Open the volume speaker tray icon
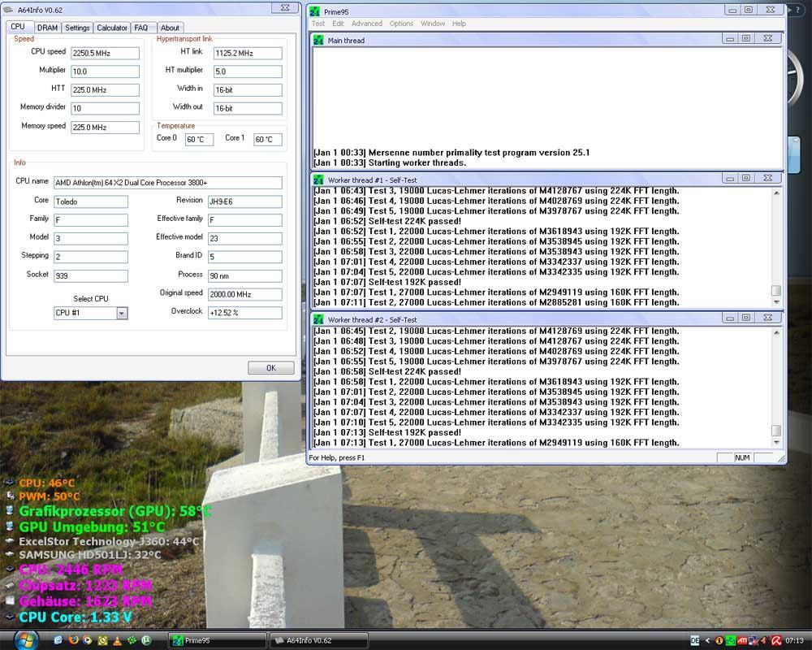Image resolution: width=812 pixels, height=650 pixels. click(x=764, y=641)
